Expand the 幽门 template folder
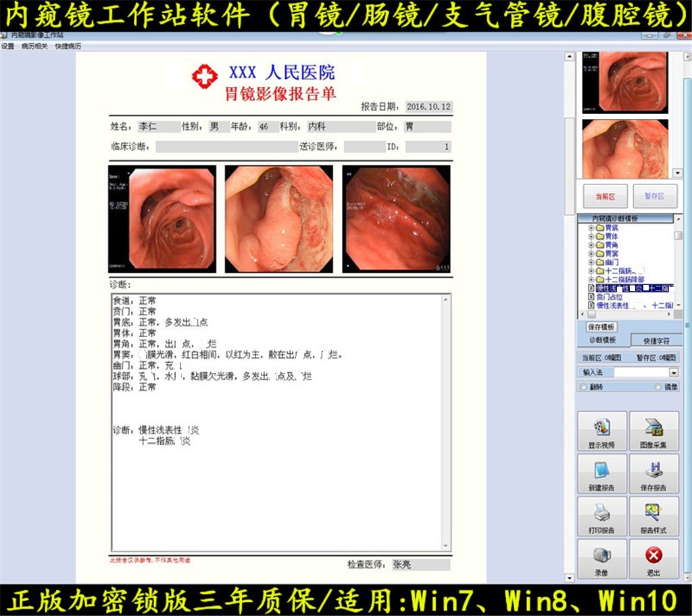 tap(591, 262)
